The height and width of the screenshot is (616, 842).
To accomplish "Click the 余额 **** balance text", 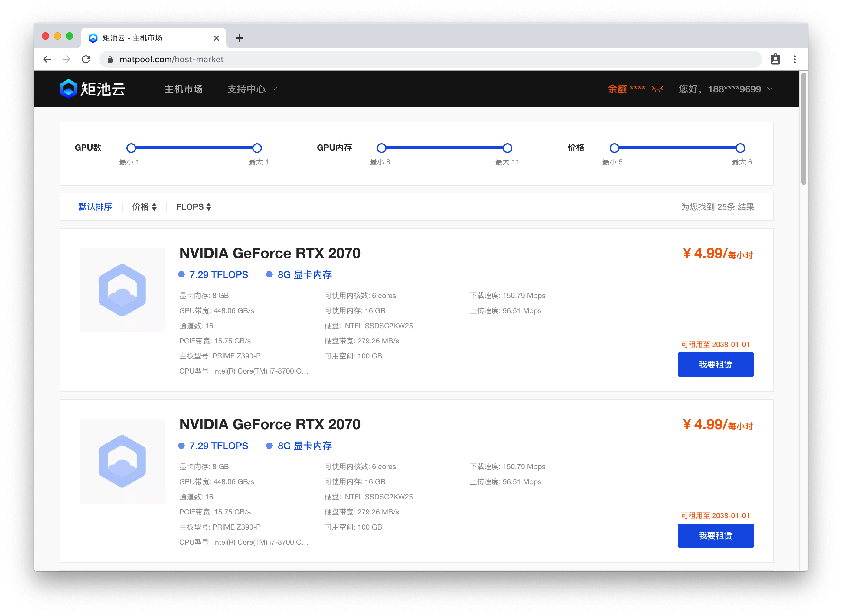I will (626, 89).
